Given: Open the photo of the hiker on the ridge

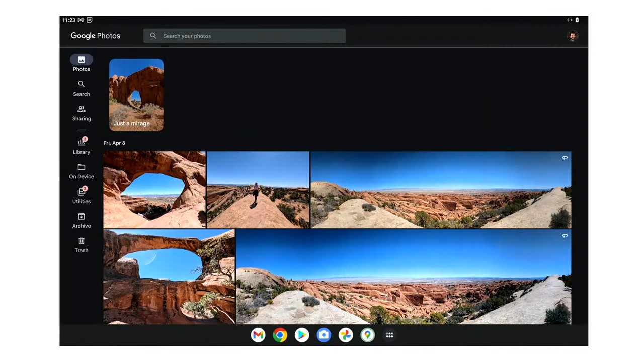Looking at the screenshot, I should (x=258, y=190).
